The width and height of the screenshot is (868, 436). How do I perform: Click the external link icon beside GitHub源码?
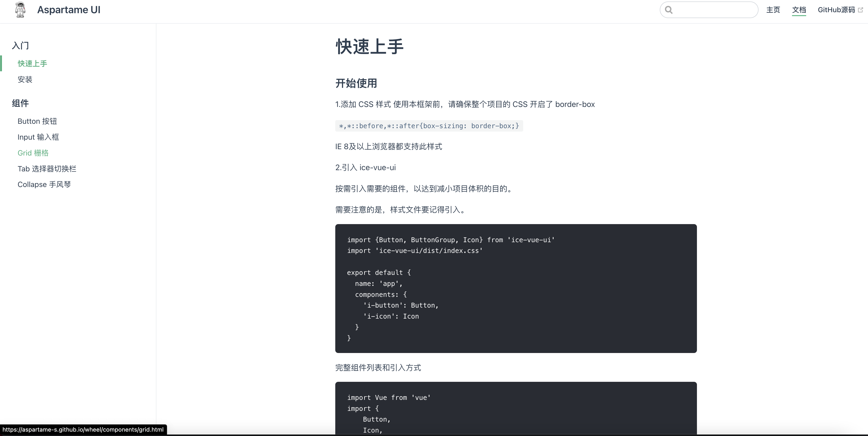(x=860, y=10)
